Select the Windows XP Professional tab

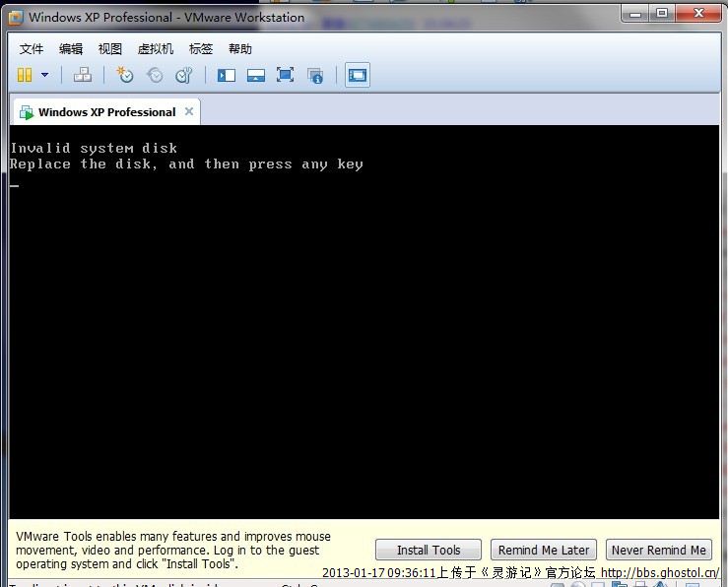(105, 112)
